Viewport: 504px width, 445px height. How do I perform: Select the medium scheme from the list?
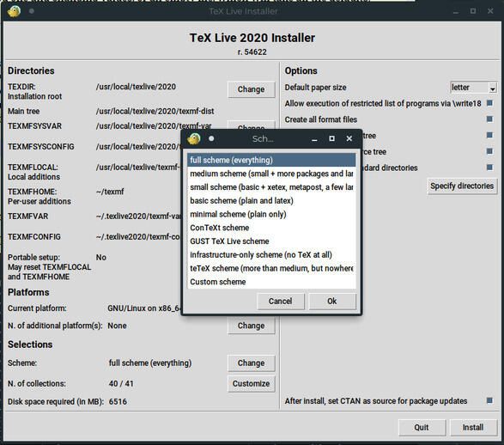pyautogui.click(x=271, y=174)
